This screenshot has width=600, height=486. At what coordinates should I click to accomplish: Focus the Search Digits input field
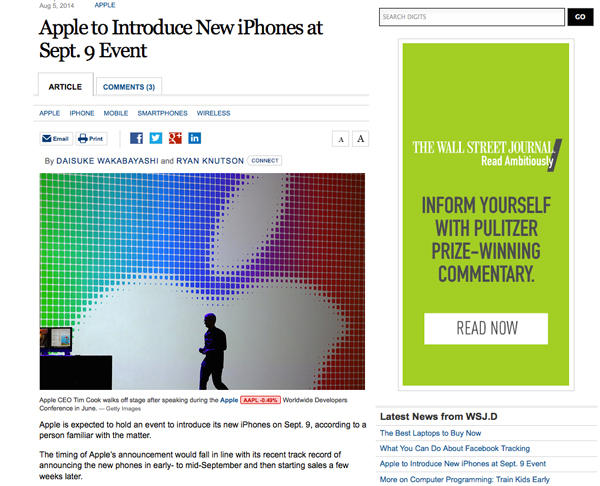click(472, 17)
